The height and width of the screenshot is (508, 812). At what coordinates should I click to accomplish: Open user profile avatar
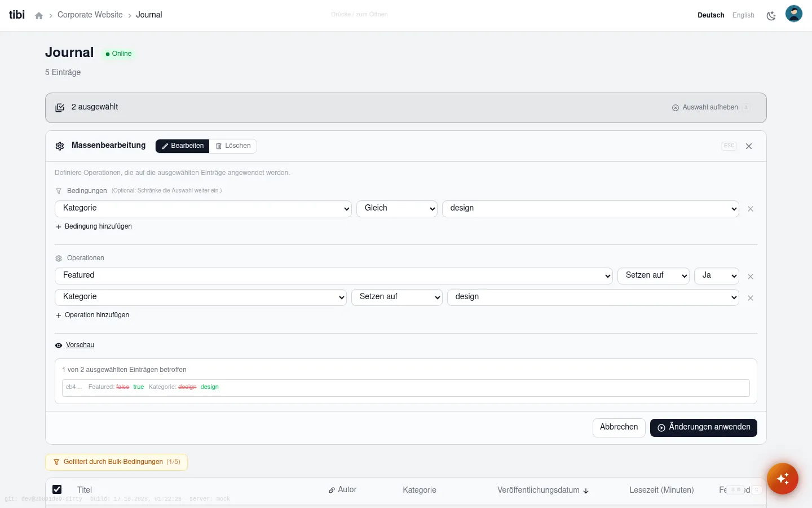(x=794, y=14)
